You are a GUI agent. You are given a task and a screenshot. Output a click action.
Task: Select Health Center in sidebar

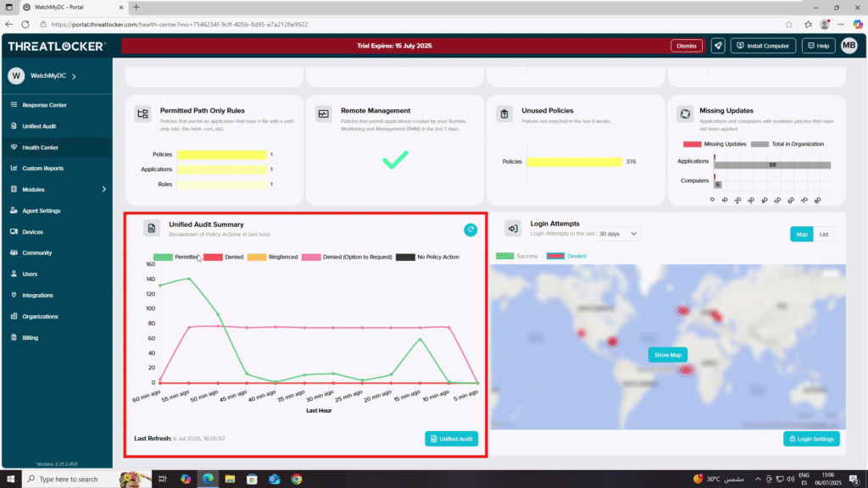(x=40, y=147)
